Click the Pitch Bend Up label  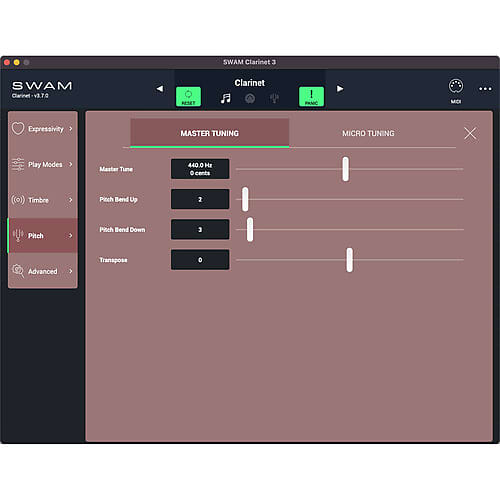(x=118, y=199)
